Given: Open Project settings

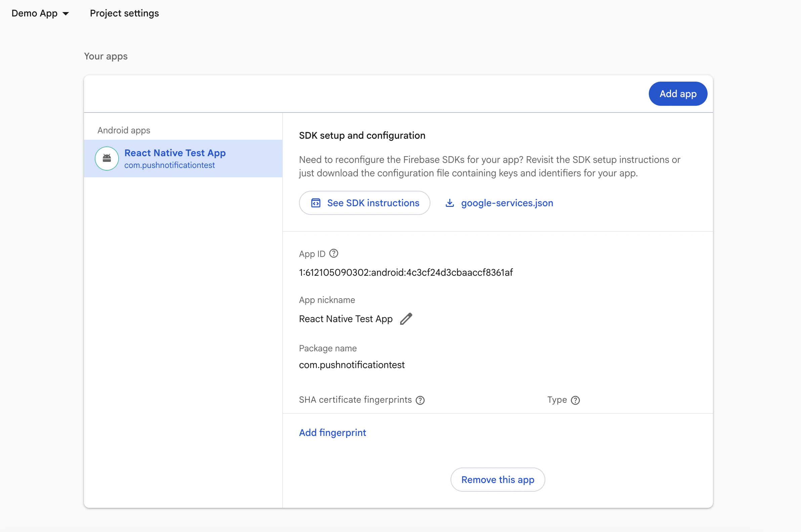Looking at the screenshot, I should coord(124,13).
